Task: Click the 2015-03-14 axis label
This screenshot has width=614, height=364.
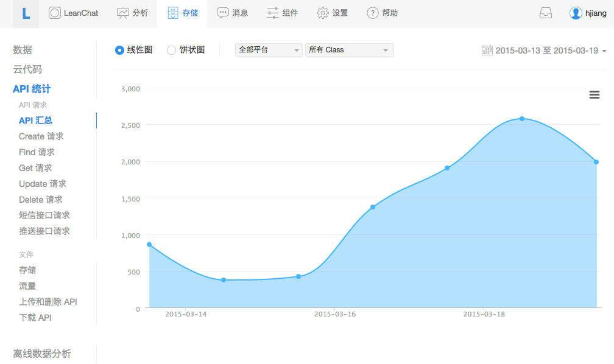Action: [x=186, y=314]
